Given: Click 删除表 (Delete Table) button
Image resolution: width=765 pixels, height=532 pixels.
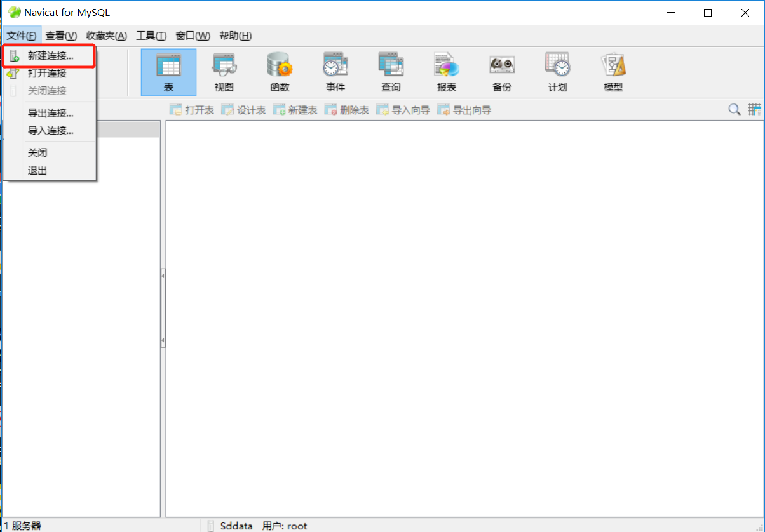Looking at the screenshot, I should tap(346, 110).
